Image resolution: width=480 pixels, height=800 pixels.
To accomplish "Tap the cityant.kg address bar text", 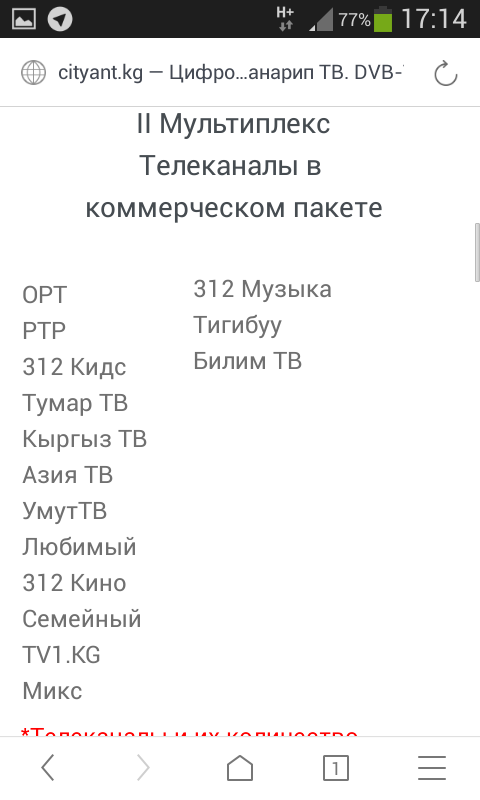I will pyautogui.click(x=231, y=72).
